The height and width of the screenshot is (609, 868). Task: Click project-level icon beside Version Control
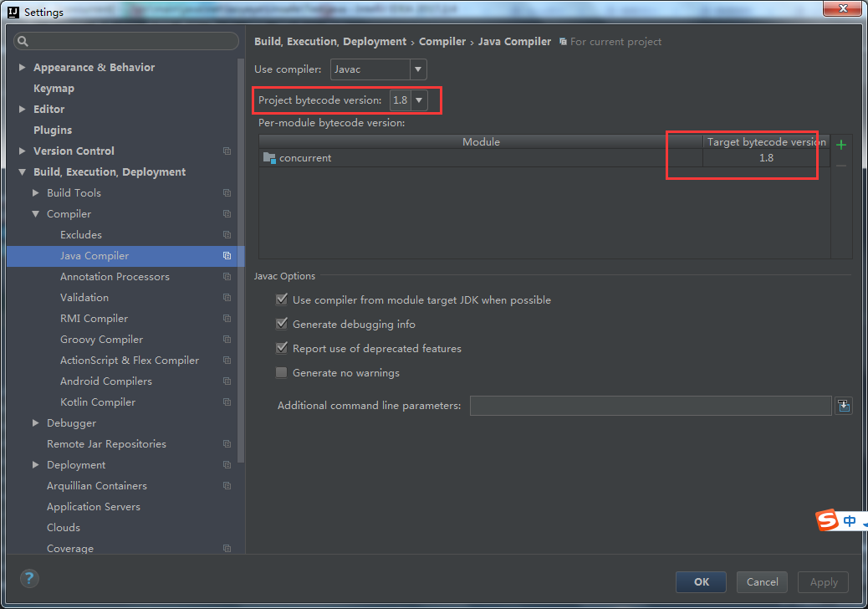[227, 151]
